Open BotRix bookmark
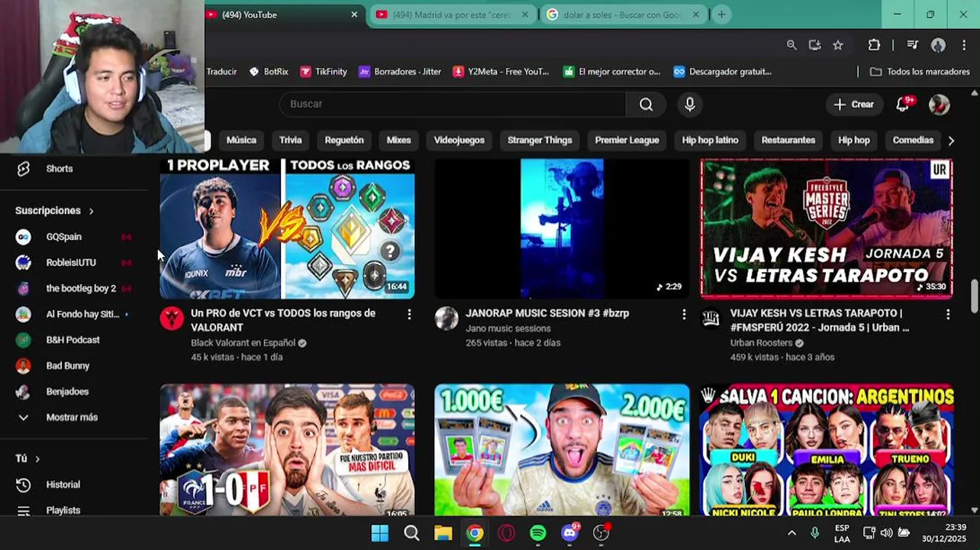This screenshot has height=550, width=980. [x=268, y=72]
